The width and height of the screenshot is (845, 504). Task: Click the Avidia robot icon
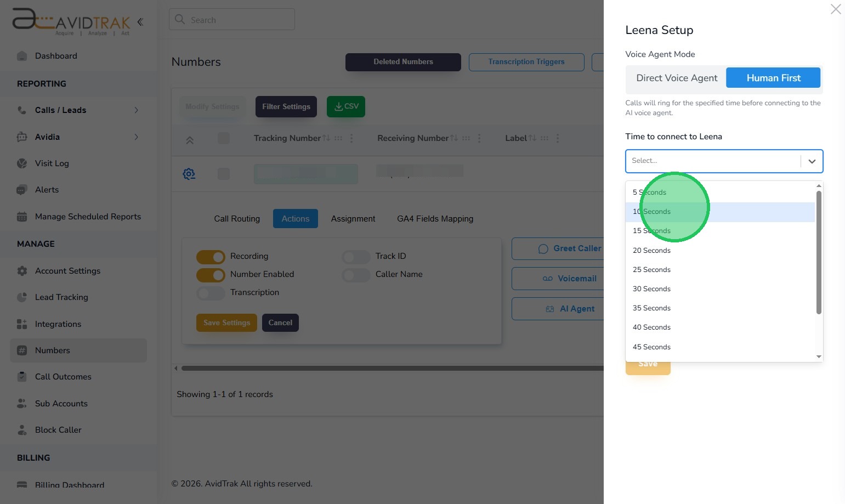coord(22,137)
